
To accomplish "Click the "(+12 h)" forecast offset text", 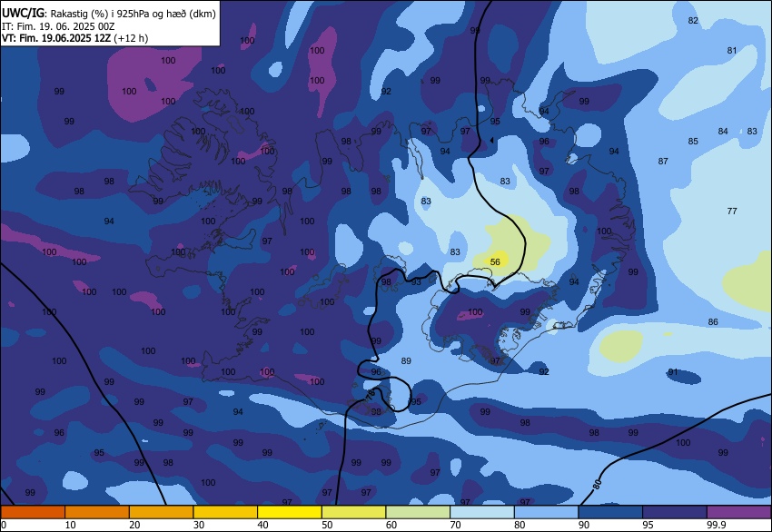I will (x=131, y=38).
